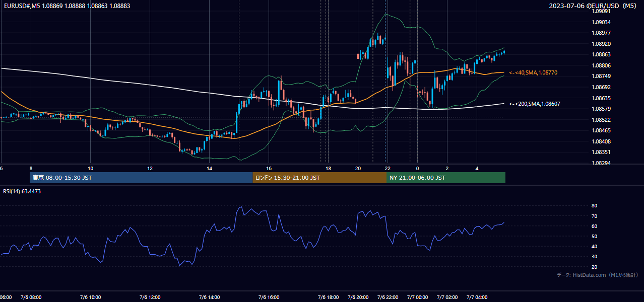Screen dimensions: 644x302
Task: Select the ロンドン 15:30-21:00 JST session bar
Action: click(x=319, y=178)
